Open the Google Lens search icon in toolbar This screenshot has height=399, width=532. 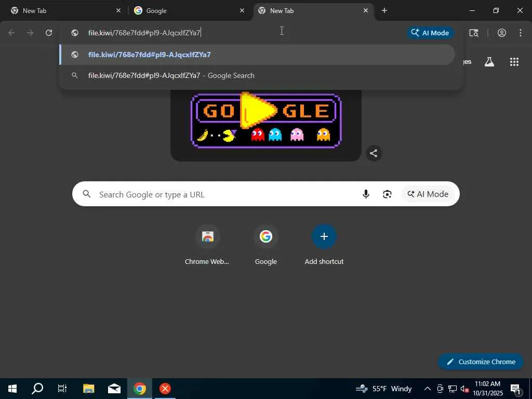click(x=474, y=33)
